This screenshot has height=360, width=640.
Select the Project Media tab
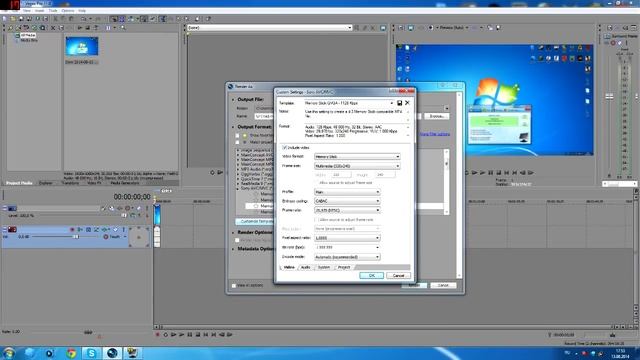pos(19,183)
